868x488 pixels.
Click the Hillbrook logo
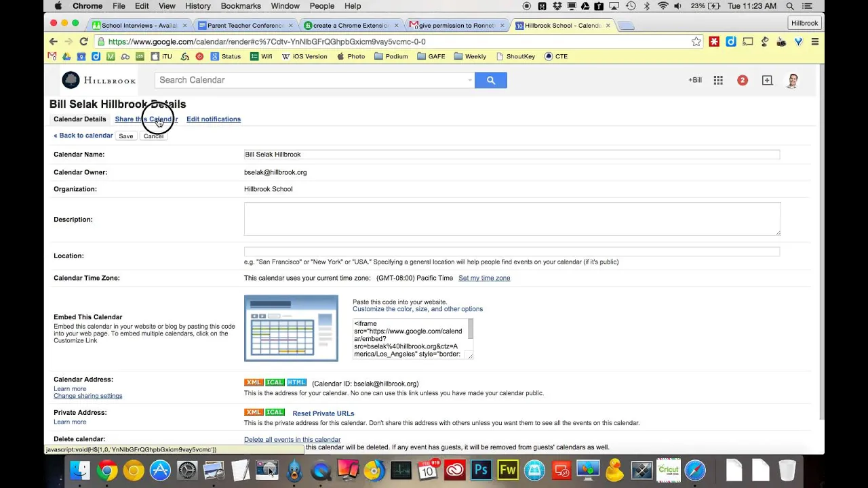point(99,80)
